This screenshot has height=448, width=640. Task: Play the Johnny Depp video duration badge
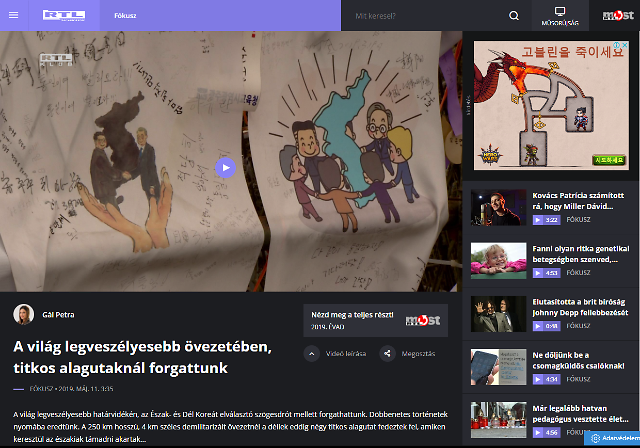[x=546, y=326]
